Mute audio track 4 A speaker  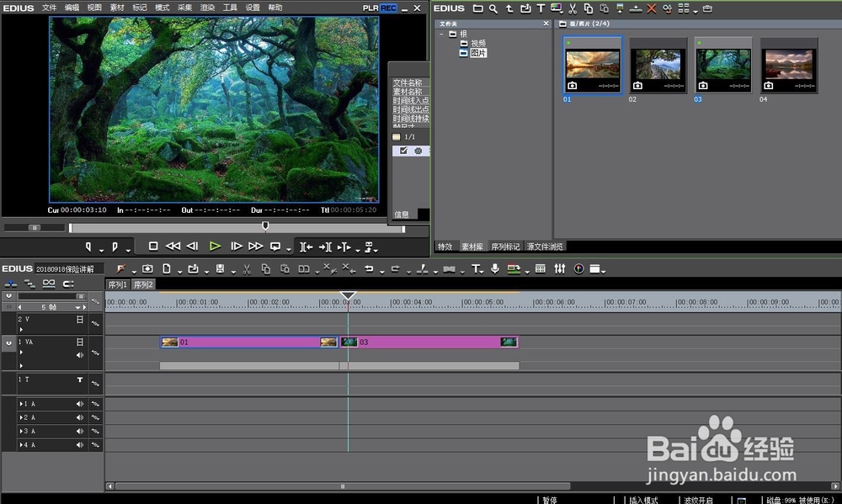click(x=80, y=445)
